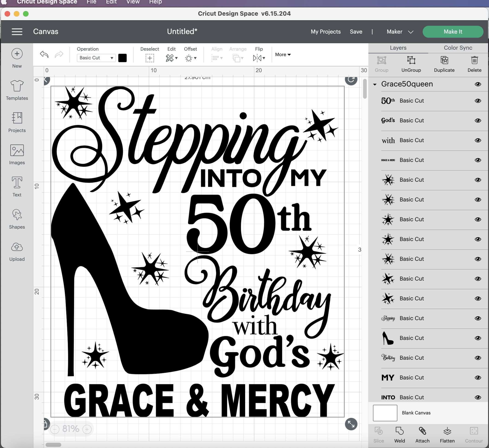Click the Upload icon
Screen dimensions: 489x448
17,251
